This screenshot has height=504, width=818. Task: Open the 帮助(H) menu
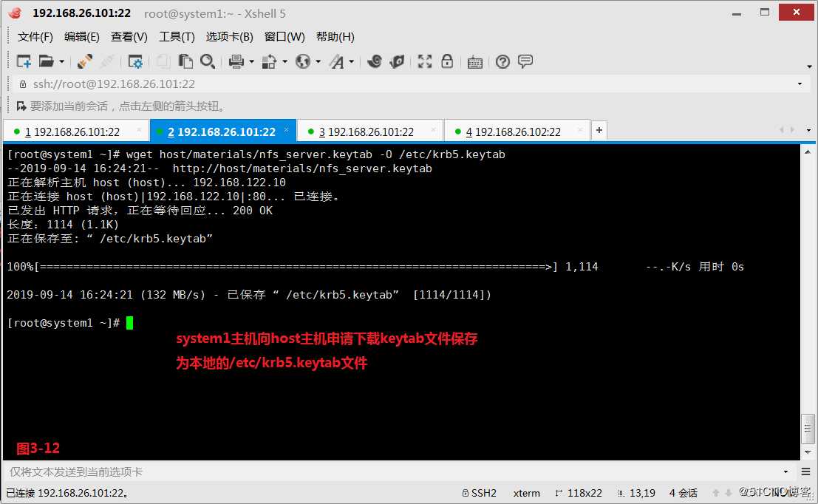point(335,36)
